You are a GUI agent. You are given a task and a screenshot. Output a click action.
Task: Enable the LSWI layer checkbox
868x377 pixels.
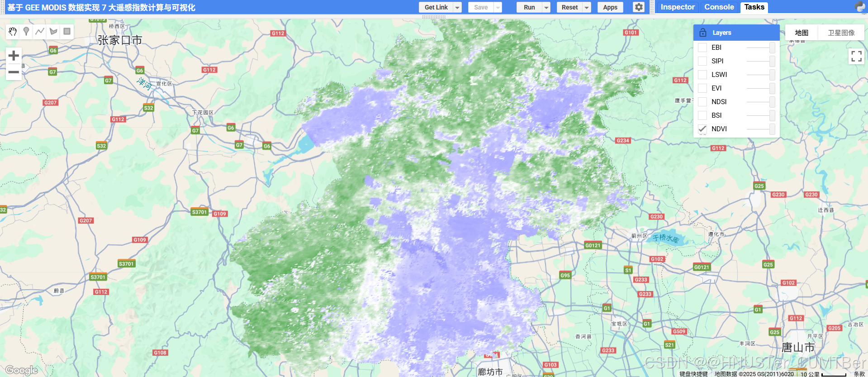click(x=702, y=75)
